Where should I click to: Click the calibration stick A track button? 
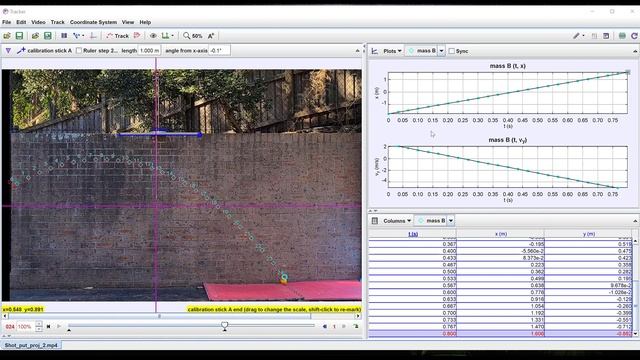click(44, 51)
